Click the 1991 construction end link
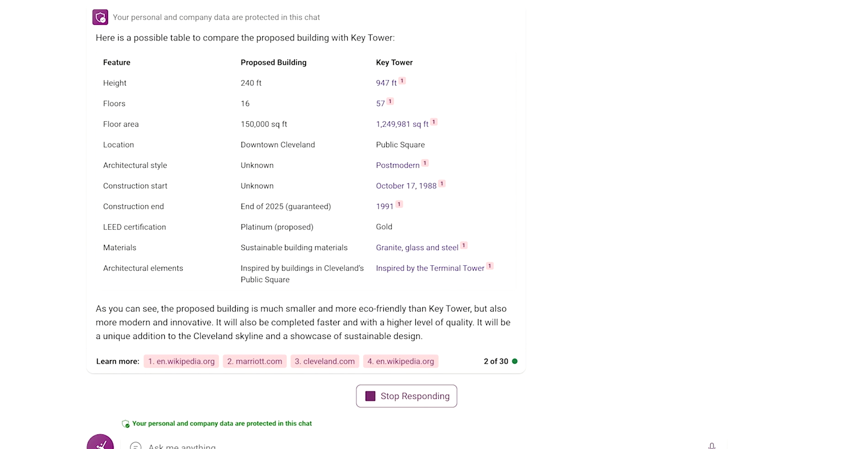Screen dimensions: 868x449 pos(385,207)
